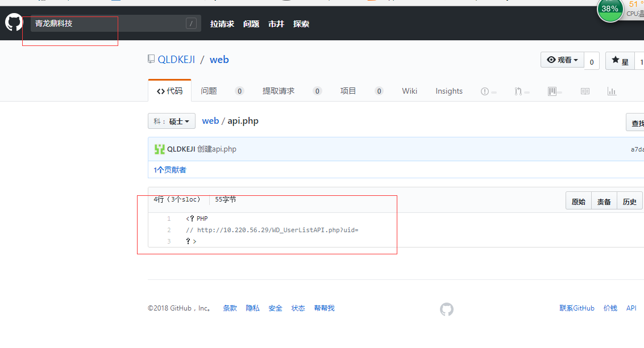The width and height of the screenshot is (644, 348).
Task: Focus the search field containing 青龙鼎科技
Action: coord(116,23)
